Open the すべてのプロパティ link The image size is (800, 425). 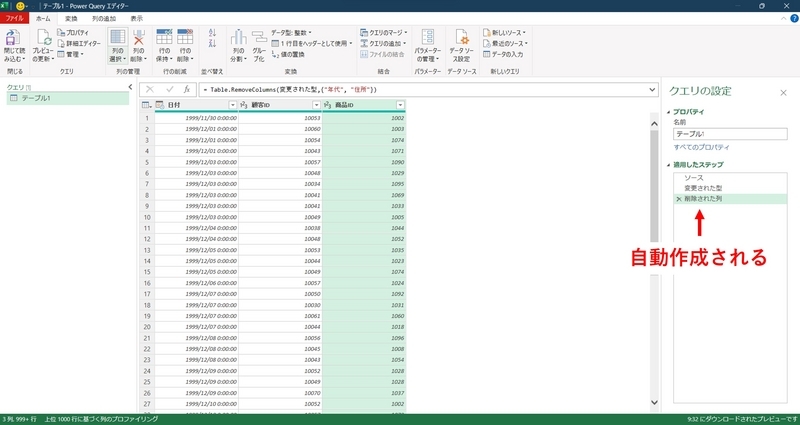coord(702,147)
